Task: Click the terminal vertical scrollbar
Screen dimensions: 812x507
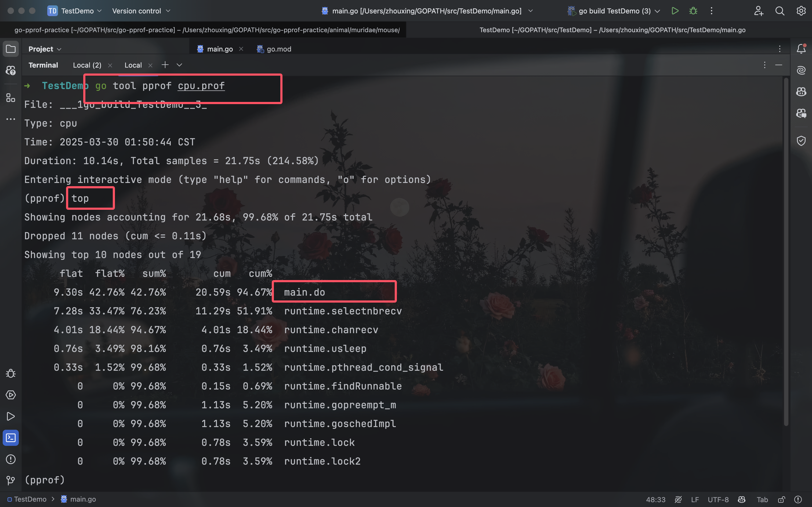Action: (x=786, y=252)
